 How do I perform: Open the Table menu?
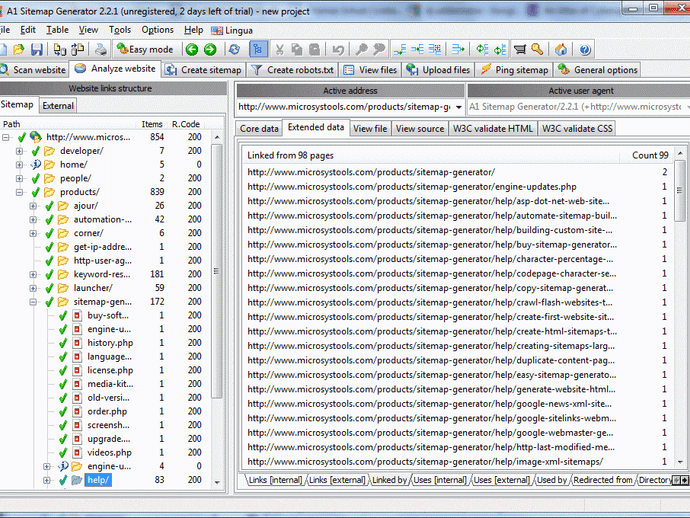(x=57, y=30)
